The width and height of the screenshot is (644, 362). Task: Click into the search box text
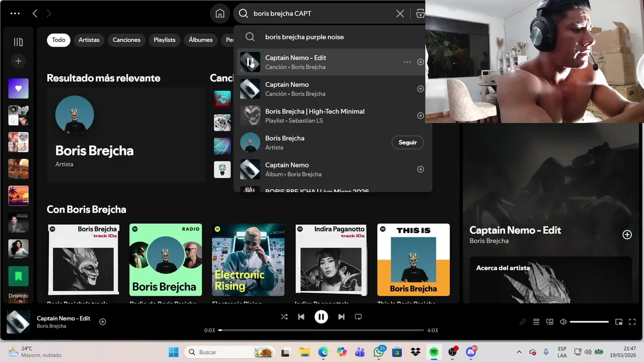click(x=282, y=14)
